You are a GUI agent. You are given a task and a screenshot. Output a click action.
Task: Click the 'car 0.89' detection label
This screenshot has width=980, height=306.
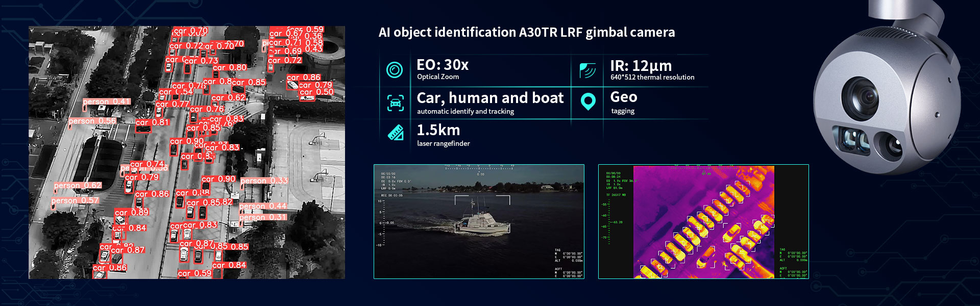[x=131, y=213]
